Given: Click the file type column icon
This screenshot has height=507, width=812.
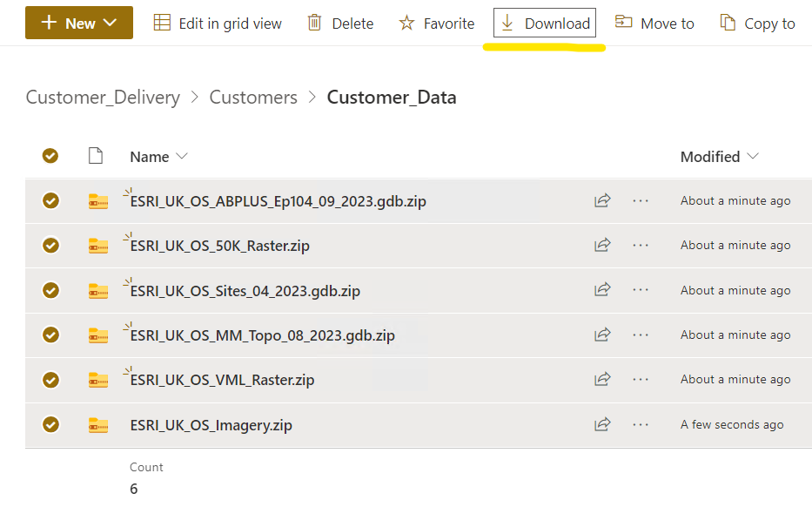Looking at the screenshot, I should 97,156.
